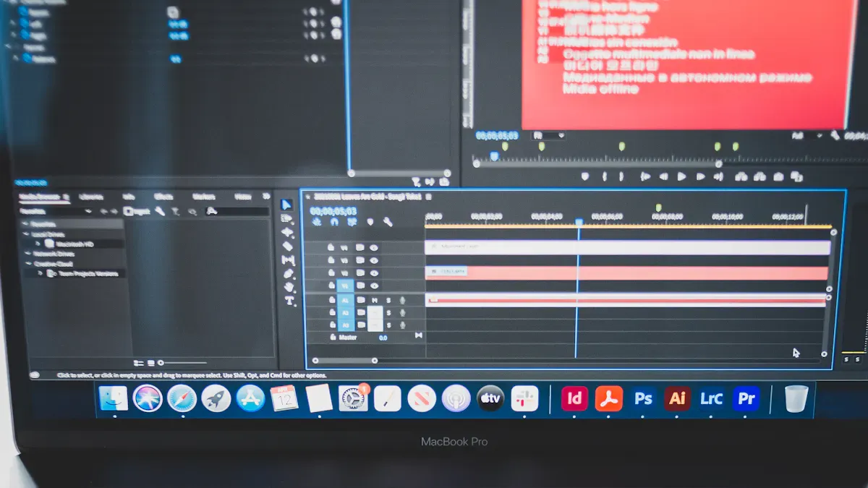Screen dimensions: 868x488
Task: Select the Type tool
Action: coord(289,301)
